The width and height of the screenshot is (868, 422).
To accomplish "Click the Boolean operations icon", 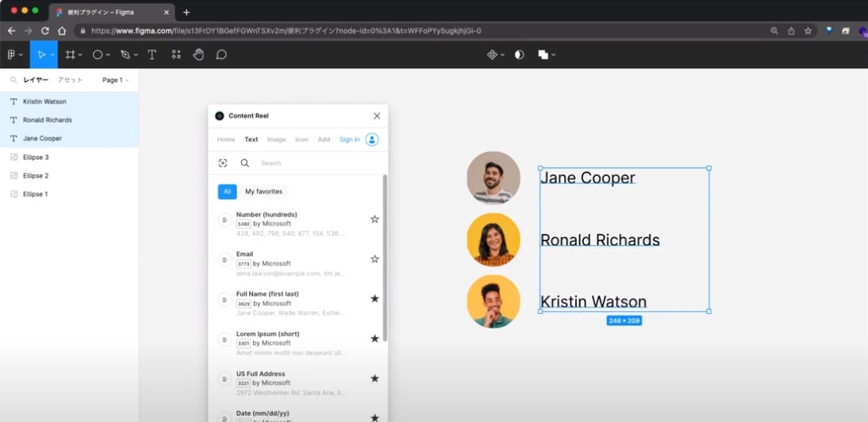I will (543, 54).
